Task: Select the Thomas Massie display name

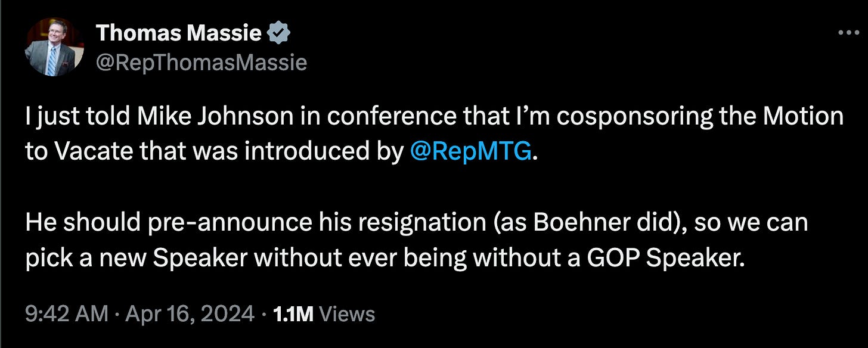Action: pyautogui.click(x=178, y=33)
